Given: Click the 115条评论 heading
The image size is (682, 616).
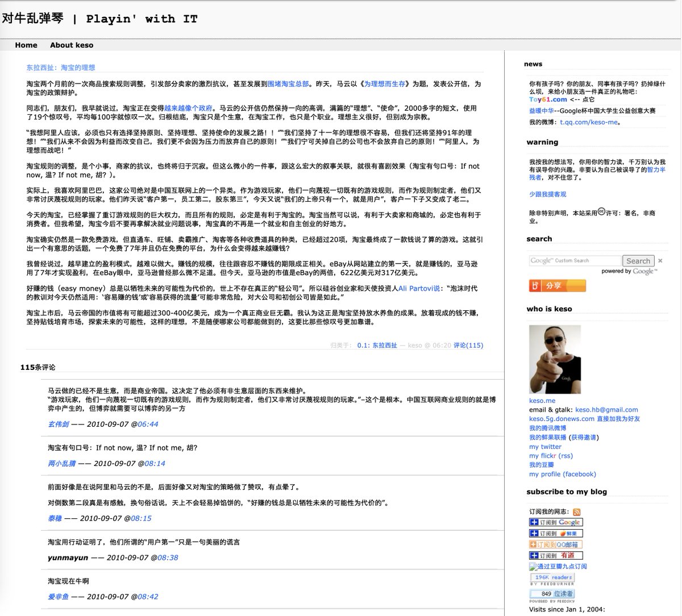Looking at the screenshot, I should tap(38, 367).
